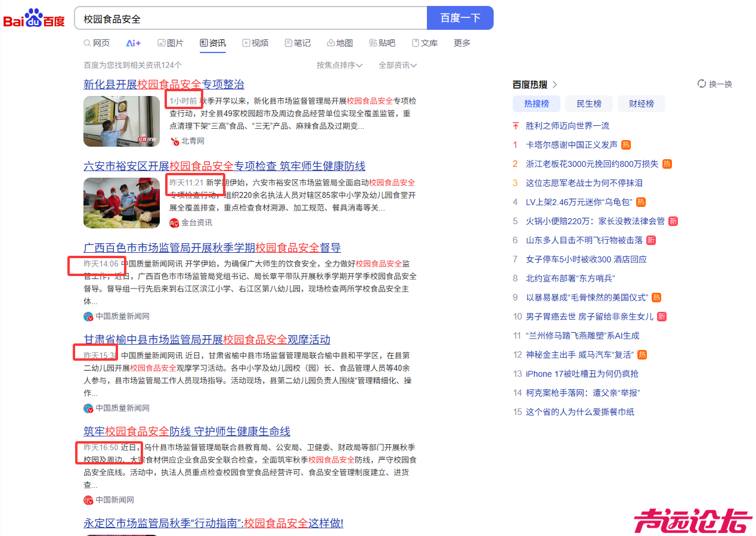Select the 热搜榜 tab
The width and height of the screenshot is (756, 536).
pos(537,104)
